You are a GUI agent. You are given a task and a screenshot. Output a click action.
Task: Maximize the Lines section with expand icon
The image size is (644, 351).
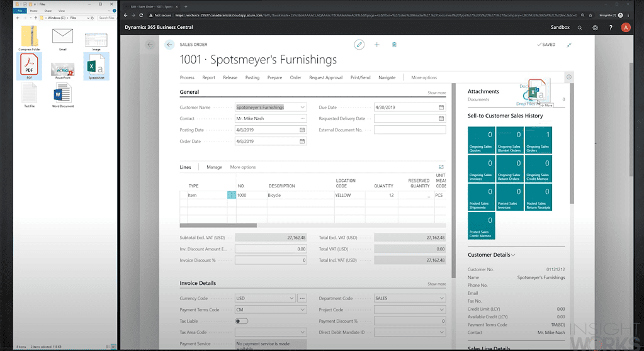click(x=441, y=167)
